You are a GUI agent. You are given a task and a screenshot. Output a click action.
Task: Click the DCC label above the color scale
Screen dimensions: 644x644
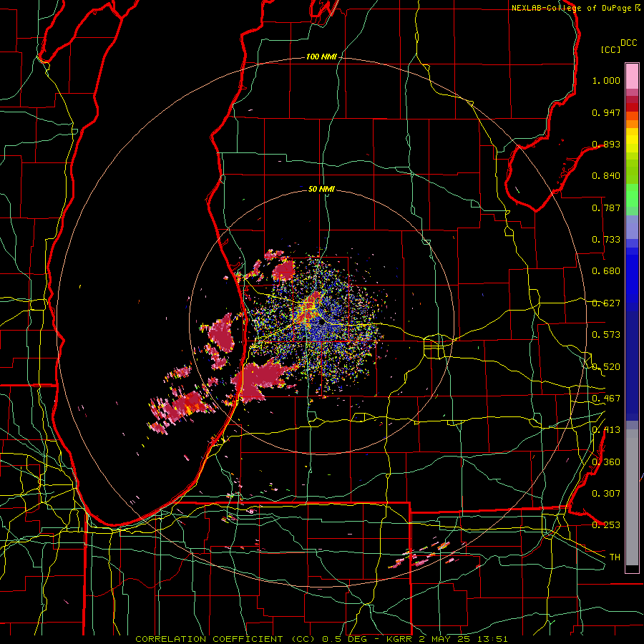(628, 43)
